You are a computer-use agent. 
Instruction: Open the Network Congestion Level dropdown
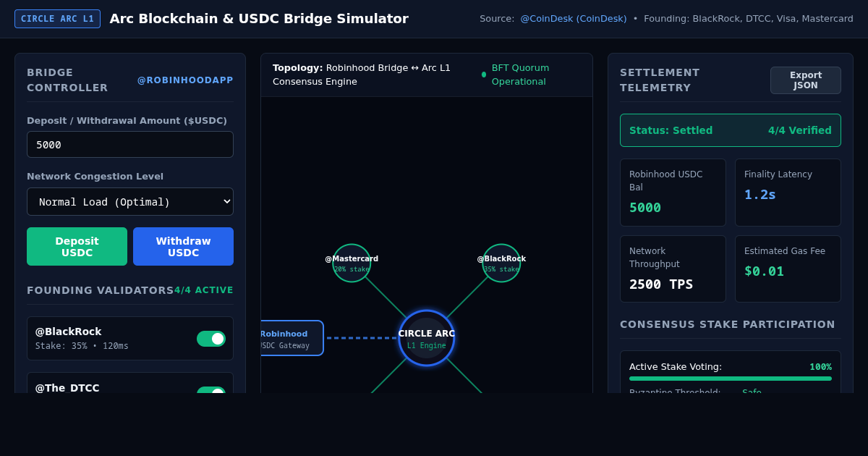[x=130, y=201]
